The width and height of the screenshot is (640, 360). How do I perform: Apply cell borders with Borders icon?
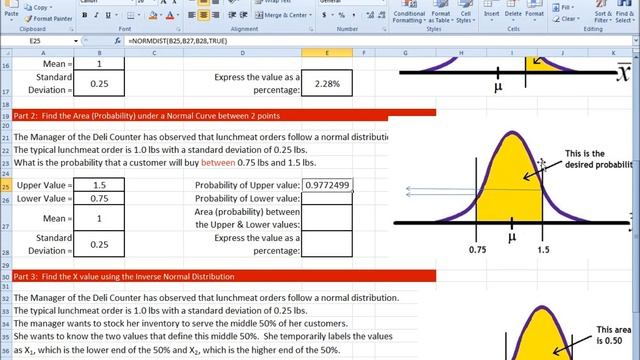coord(131,16)
